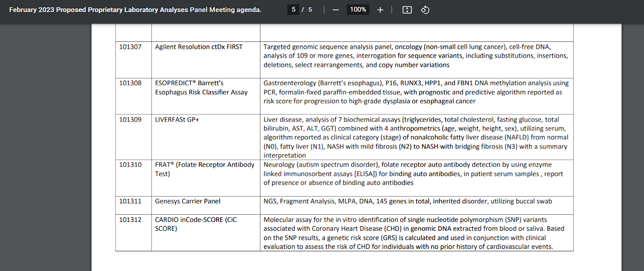Click the PDF document title text

tap(135, 10)
